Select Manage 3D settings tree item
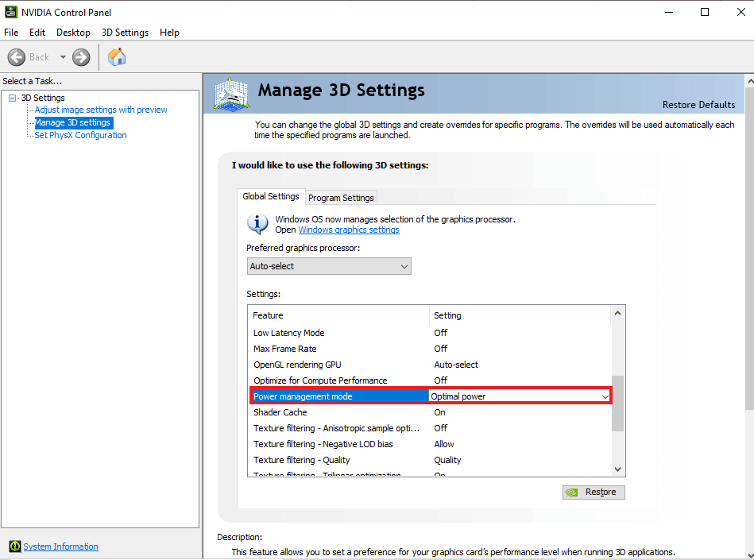The height and width of the screenshot is (560, 754). [72, 122]
